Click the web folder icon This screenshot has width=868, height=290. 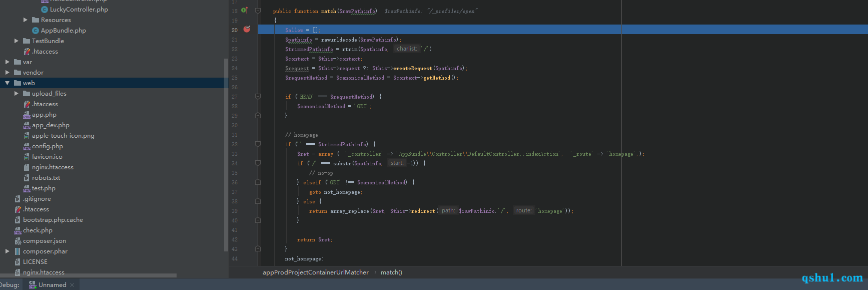[x=18, y=83]
